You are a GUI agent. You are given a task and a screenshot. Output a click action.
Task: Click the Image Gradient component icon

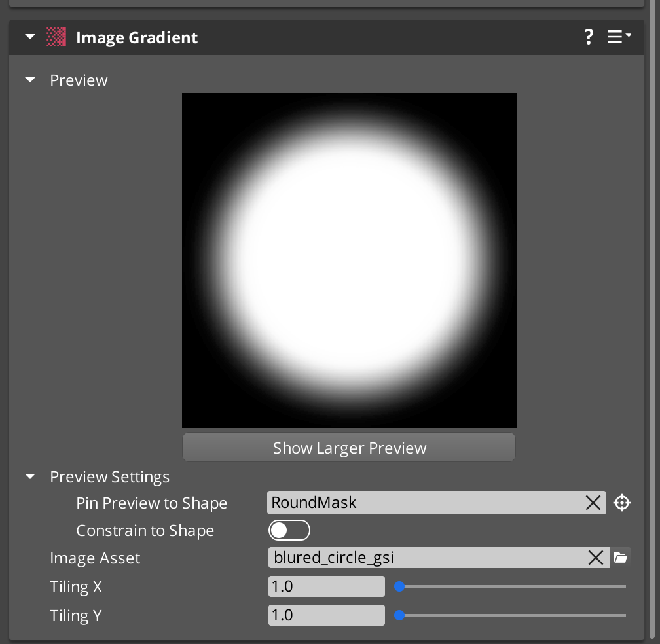tap(56, 37)
